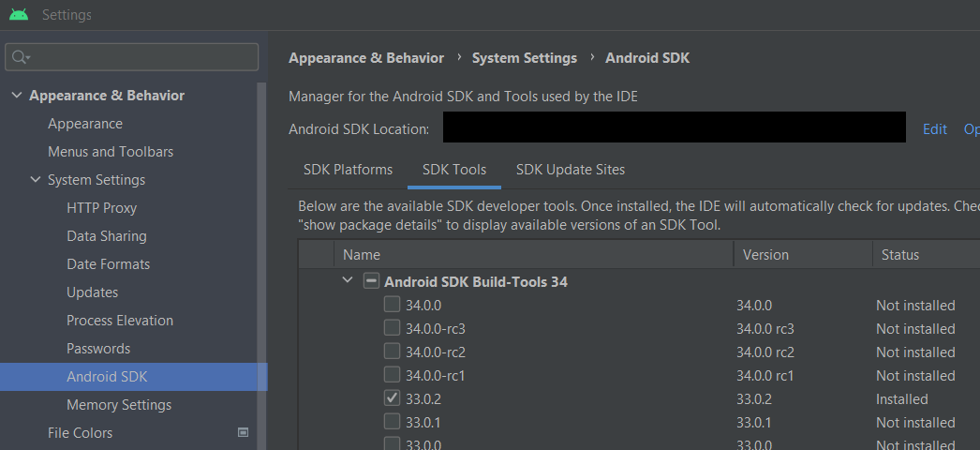This screenshot has width=980, height=450.
Task: Enable the 34.0.0-rc3 checkbox
Action: click(x=392, y=328)
